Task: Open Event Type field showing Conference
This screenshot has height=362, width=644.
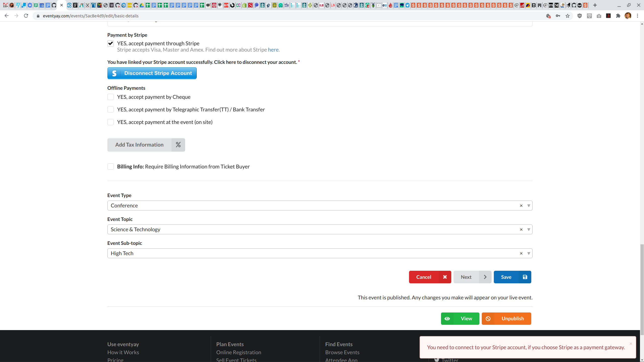Action: (320, 206)
